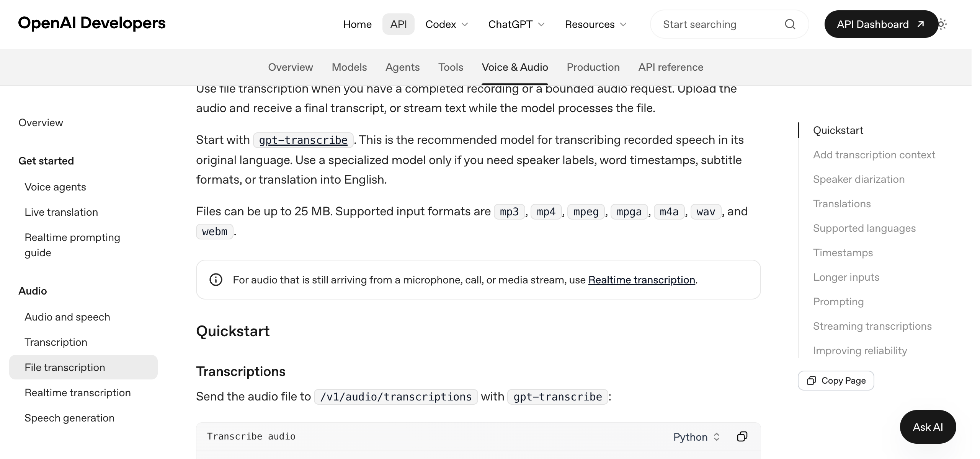This screenshot has height=459, width=980.
Task: Click the Get started sidebar heading
Action: click(x=46, y=161)
